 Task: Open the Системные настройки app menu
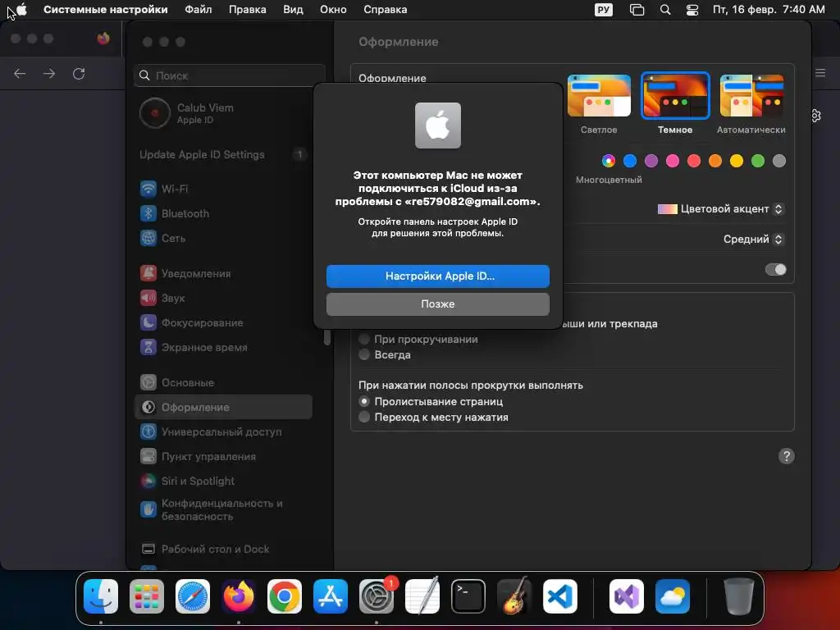pyautogui.click(x=106, y=10)
